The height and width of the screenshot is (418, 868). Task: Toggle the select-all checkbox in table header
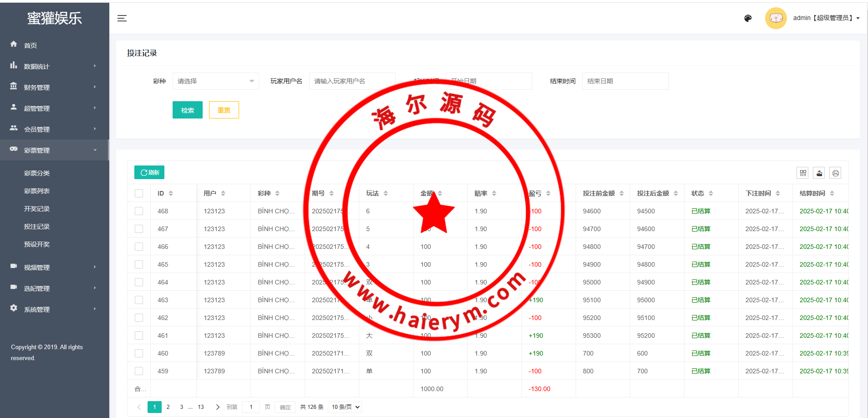139,193
